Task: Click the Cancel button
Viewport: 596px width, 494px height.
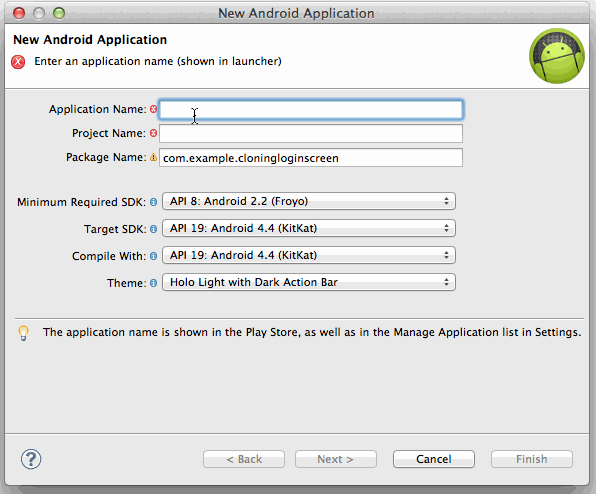Action: pos(434,459)
